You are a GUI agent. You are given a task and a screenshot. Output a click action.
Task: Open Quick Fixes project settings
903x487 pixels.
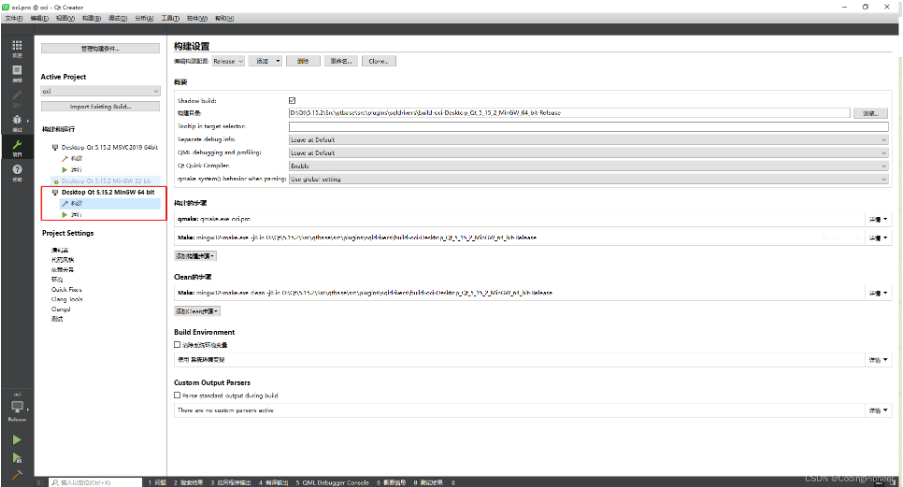point(67,290)
